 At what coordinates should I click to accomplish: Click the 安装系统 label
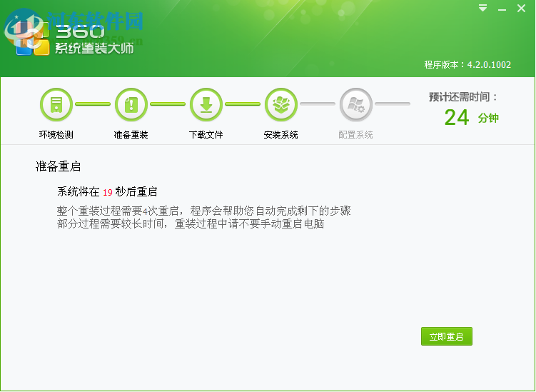tap(280, 135)
